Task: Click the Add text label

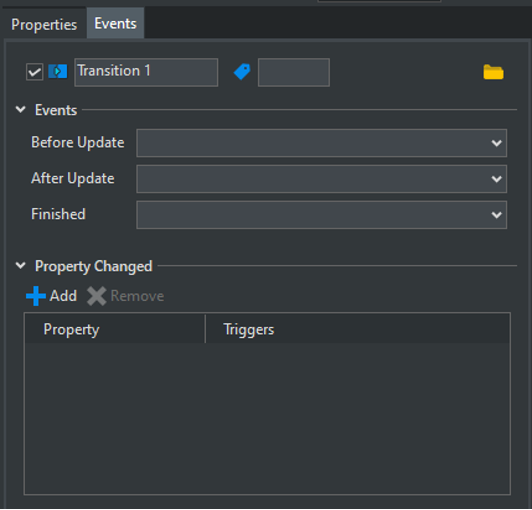Action: [x=63, y=296]
